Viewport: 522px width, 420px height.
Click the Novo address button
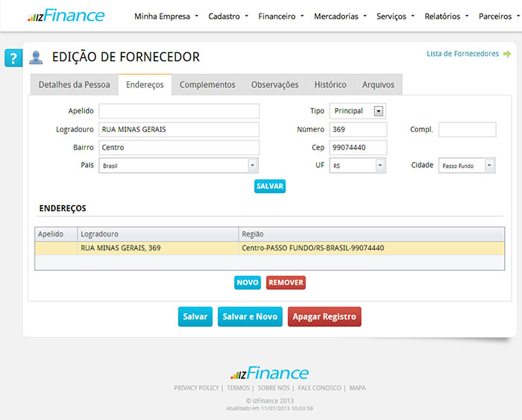(x=248, y=283)
